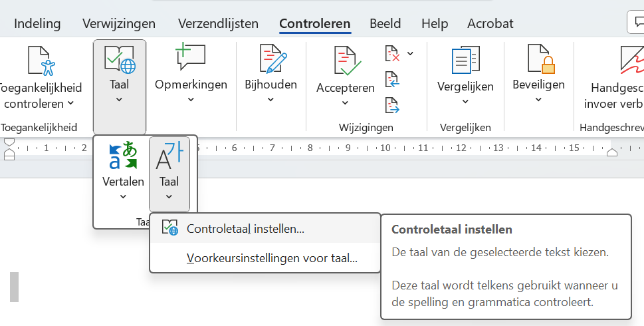Open the reject change dropdown arrow
644x326 pixels.
tap(410, 54)
